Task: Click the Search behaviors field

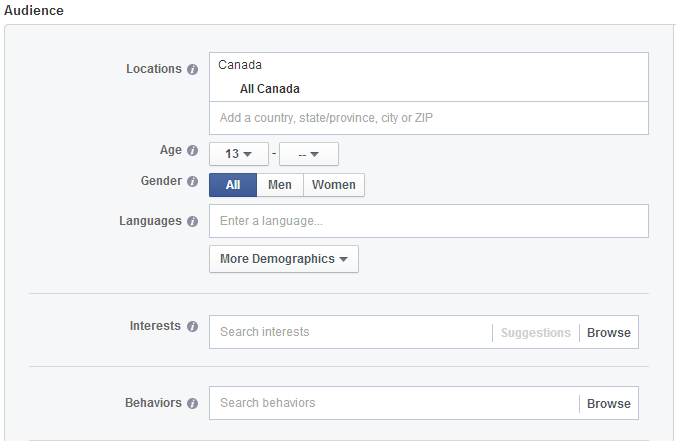Action: point(394,403)
